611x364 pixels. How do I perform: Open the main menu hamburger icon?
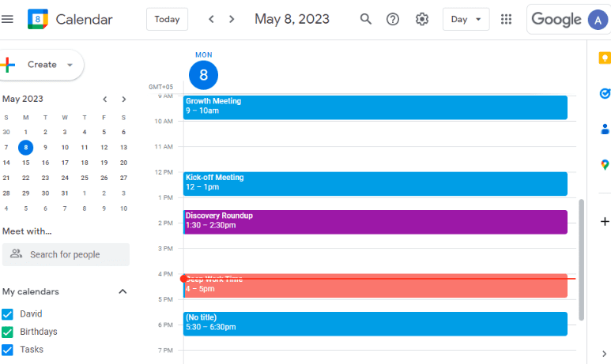pyautogui.click(x=7, y=19)
